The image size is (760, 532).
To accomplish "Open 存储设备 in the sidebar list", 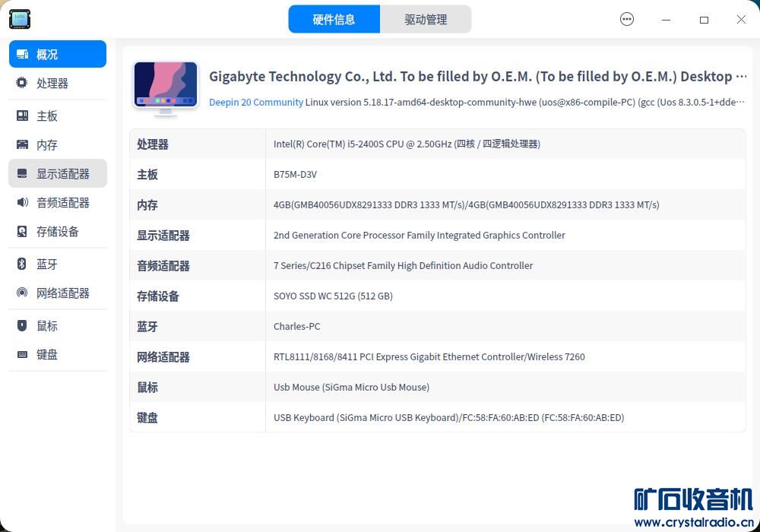I will (x=58, y=231).
